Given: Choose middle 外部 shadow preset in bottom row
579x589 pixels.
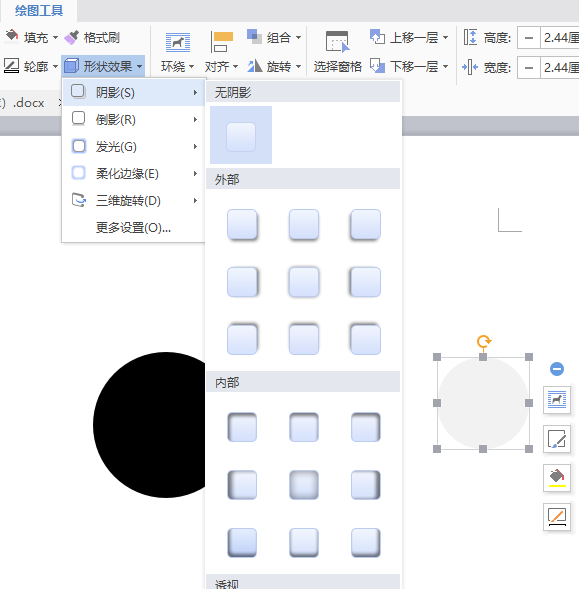Looking at the screenshot, I should pyautogui.click(x=304, y=340).
